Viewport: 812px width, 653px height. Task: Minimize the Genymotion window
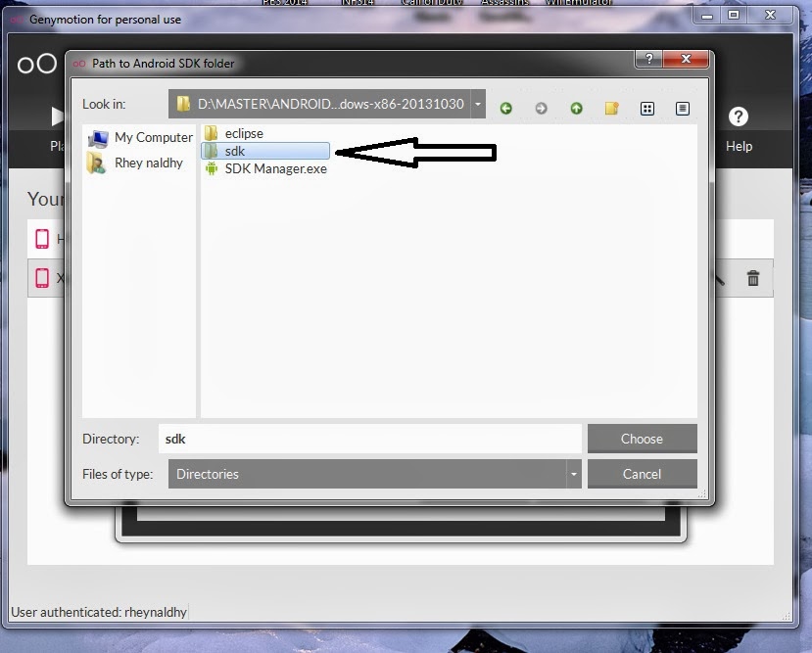[707, 15]
